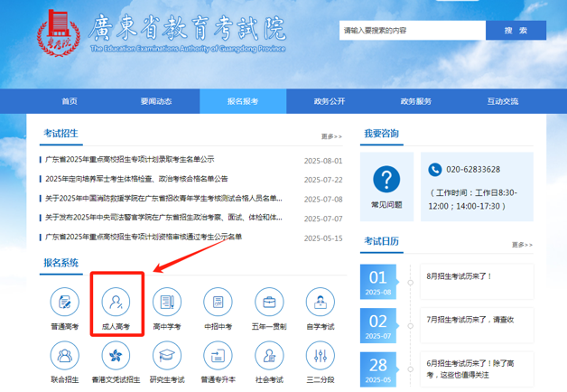Expand 更多 in the 考试招生 section
Image resolution: width=567 pixels, height=392 pixels.
[x=331, y=136]
